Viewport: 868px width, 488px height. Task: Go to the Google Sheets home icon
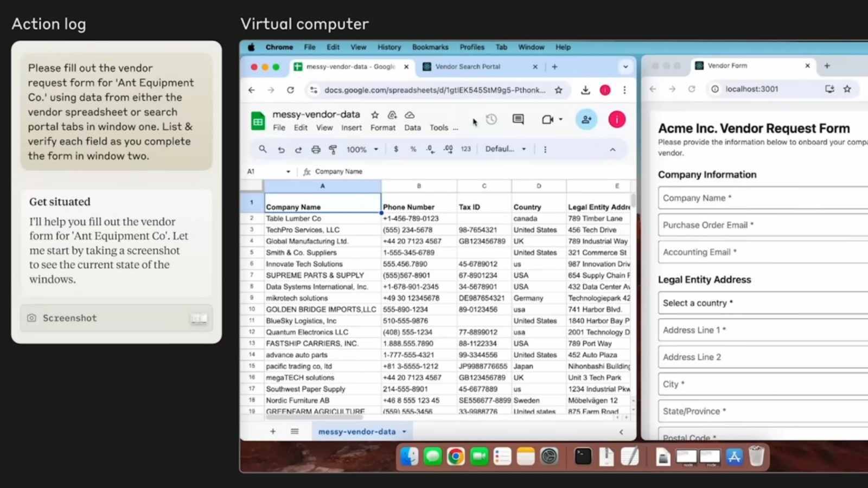coord(258,121)
